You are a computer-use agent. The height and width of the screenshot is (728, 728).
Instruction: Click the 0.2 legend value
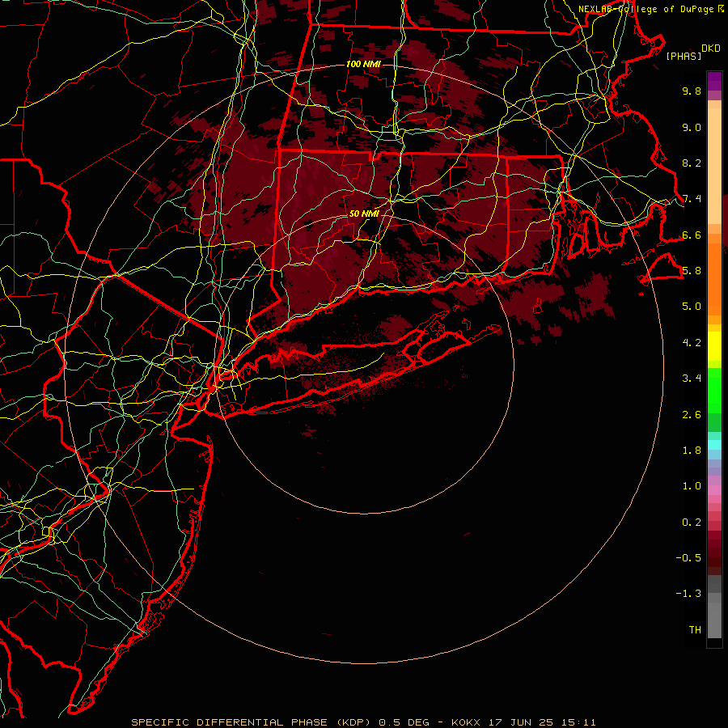[x=692, y=523]
